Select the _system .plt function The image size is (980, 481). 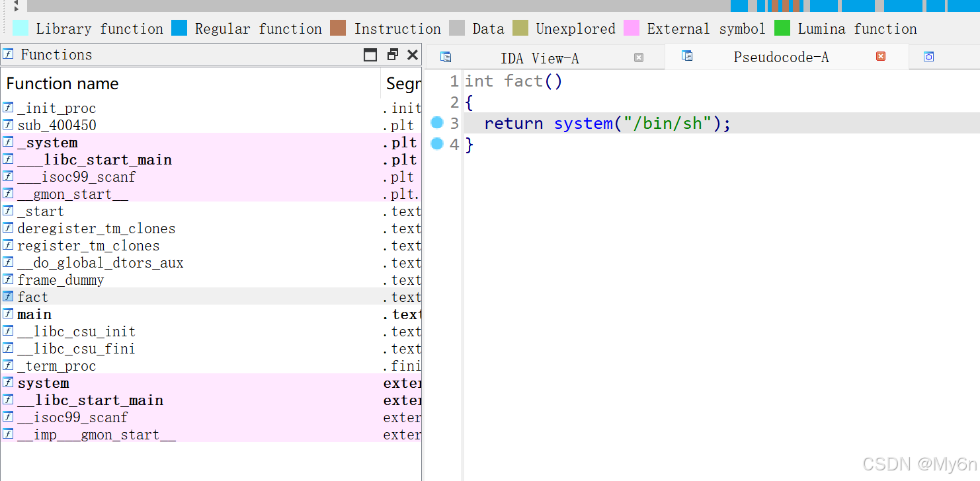pos(211,143)
